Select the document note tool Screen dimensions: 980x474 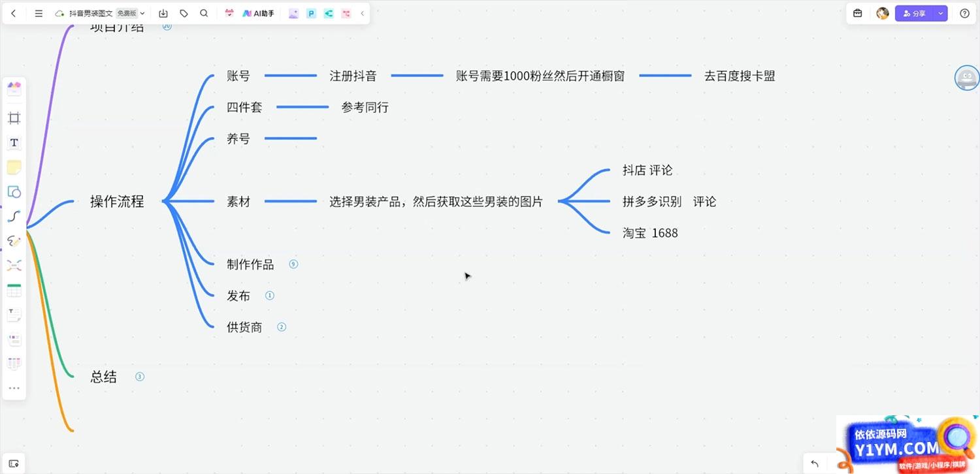14,315
